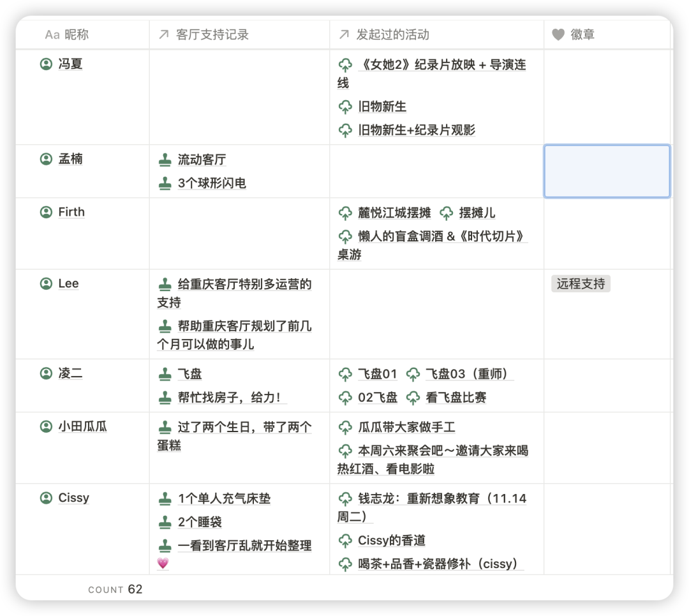
Task: Open the 飞盘01 activity page
Action: (x=378, y=374)
